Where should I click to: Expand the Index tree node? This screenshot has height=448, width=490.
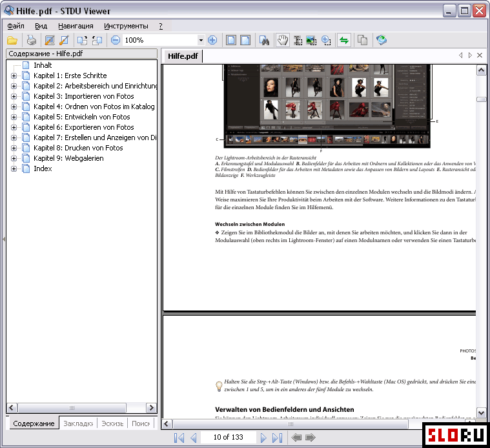[x=14, y=168]
